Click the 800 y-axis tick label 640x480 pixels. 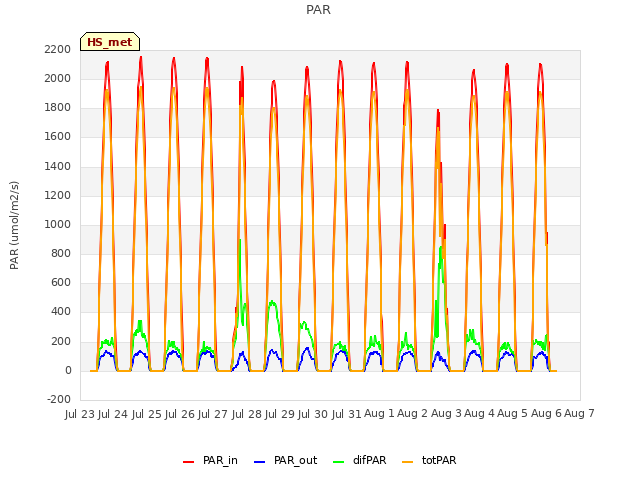[61, 253]
